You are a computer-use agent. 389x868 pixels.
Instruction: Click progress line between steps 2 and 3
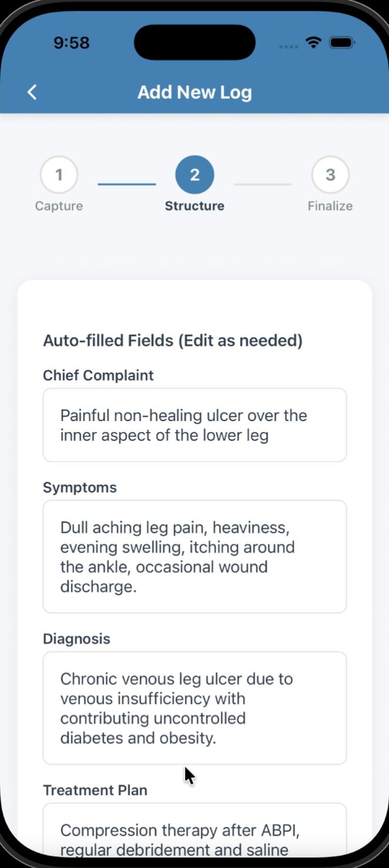[262, 184]
